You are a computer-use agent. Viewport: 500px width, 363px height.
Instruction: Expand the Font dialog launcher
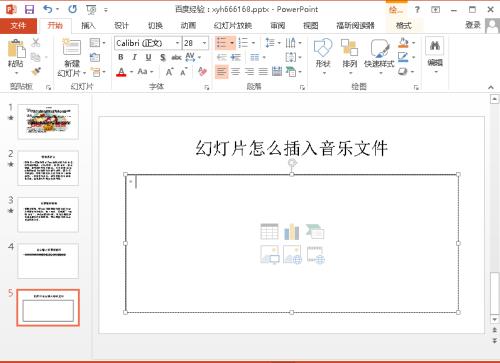[x=207, y=87]
